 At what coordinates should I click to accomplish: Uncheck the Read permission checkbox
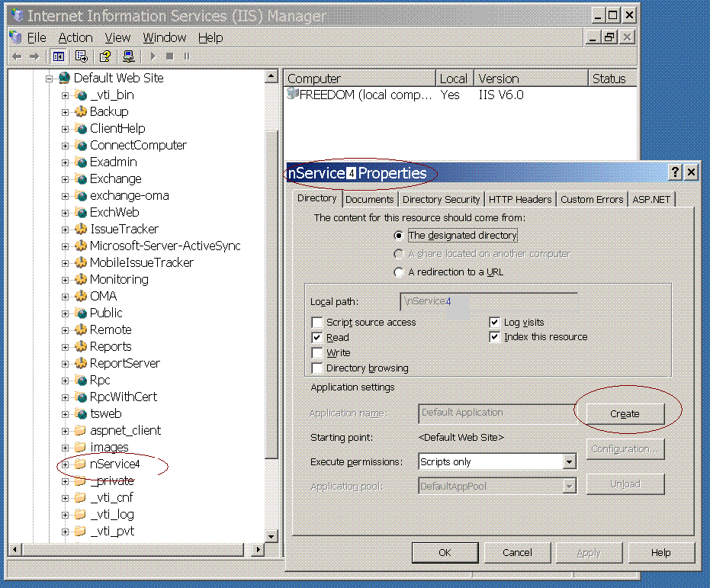click(317, 338)
